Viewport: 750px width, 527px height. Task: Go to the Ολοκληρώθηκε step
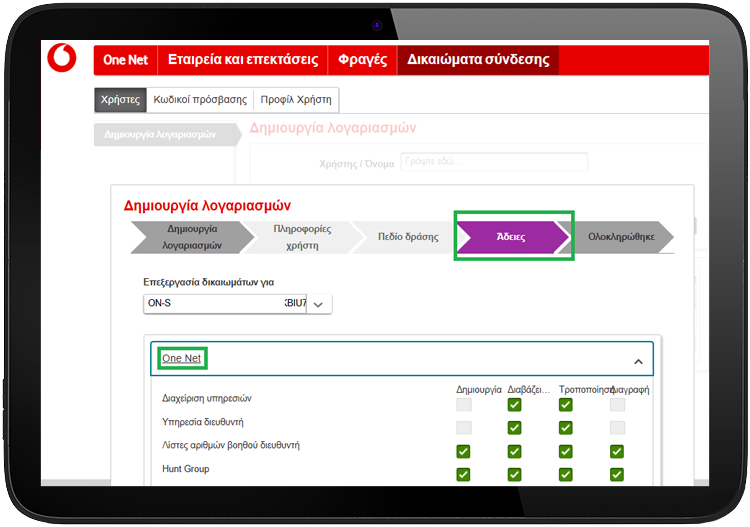point(621,237)
